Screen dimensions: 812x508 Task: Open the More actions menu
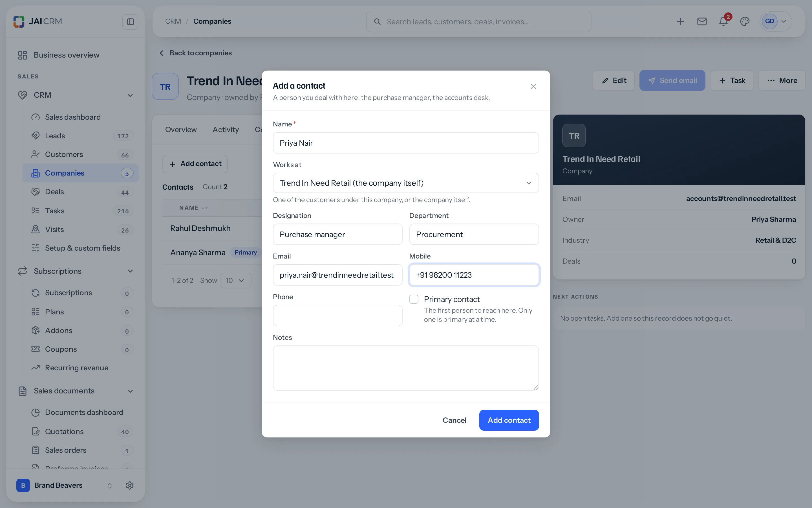pos(782,80)
